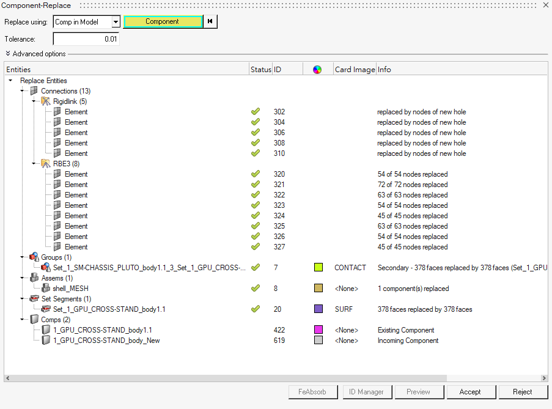The width and height of the screenshot is (552, 409).
Task: Click the Comps component icon
Action: (34, 319)
